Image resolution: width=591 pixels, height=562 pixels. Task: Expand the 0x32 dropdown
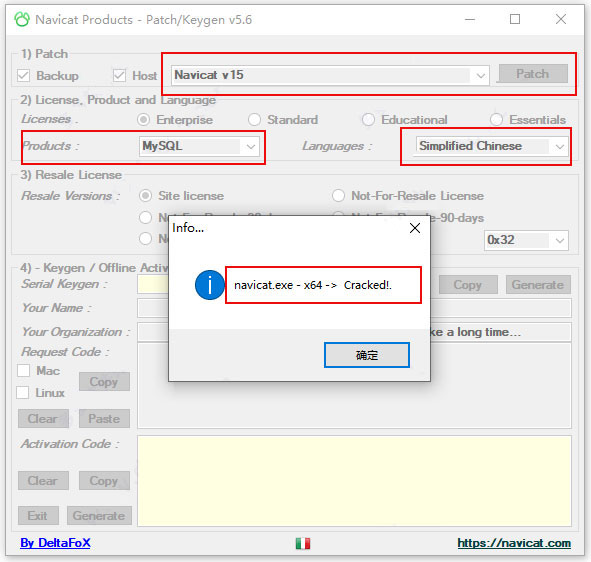coord(526,240)
